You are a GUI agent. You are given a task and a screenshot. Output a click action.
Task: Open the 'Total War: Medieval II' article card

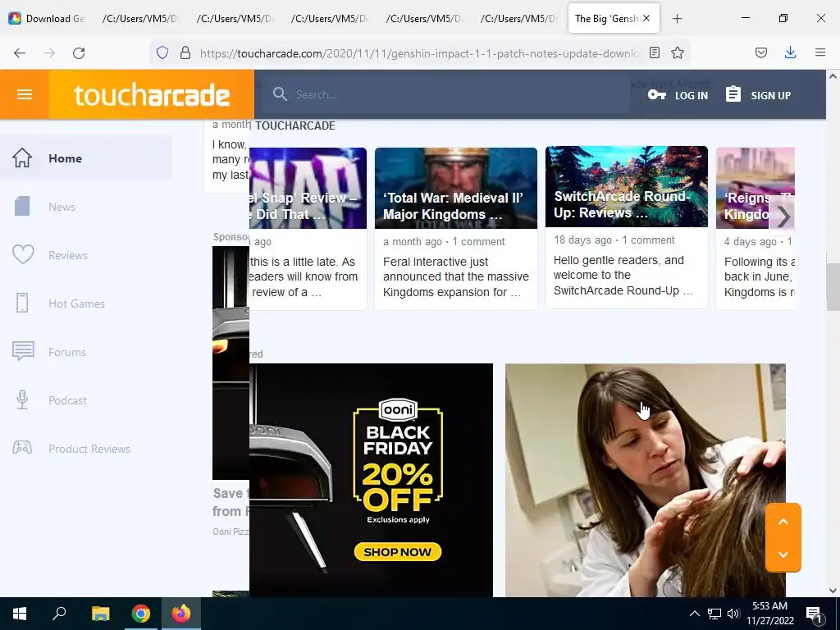click(456, 229)
